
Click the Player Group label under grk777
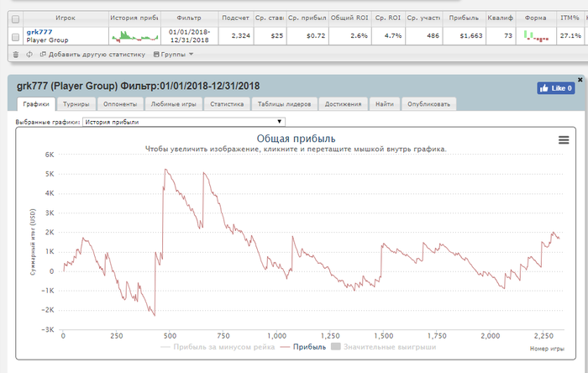coord(47,40)
